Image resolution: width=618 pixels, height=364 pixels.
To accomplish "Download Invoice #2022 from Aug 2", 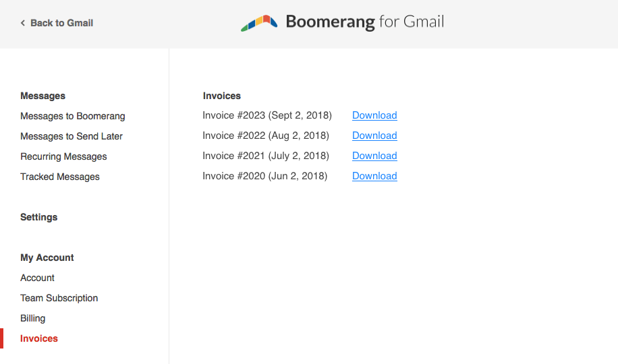I will point(374,135).
